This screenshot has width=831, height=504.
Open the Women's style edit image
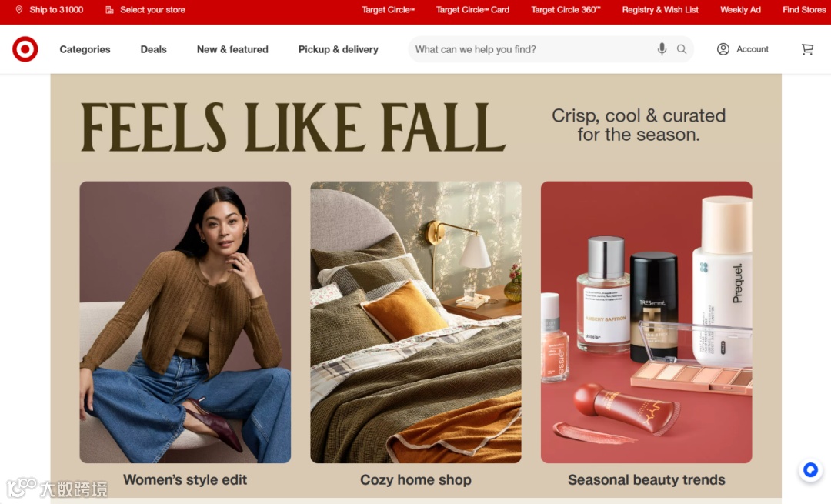(185, 322)
